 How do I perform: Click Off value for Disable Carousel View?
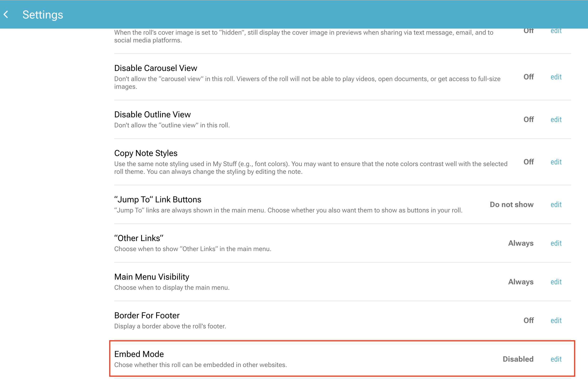pyautogui.click(x=529, y=77)
